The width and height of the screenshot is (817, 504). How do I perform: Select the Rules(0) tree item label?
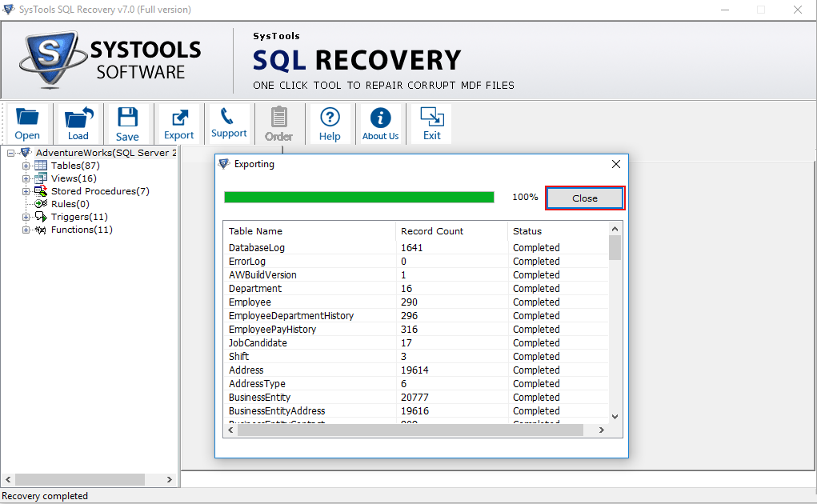70,204
